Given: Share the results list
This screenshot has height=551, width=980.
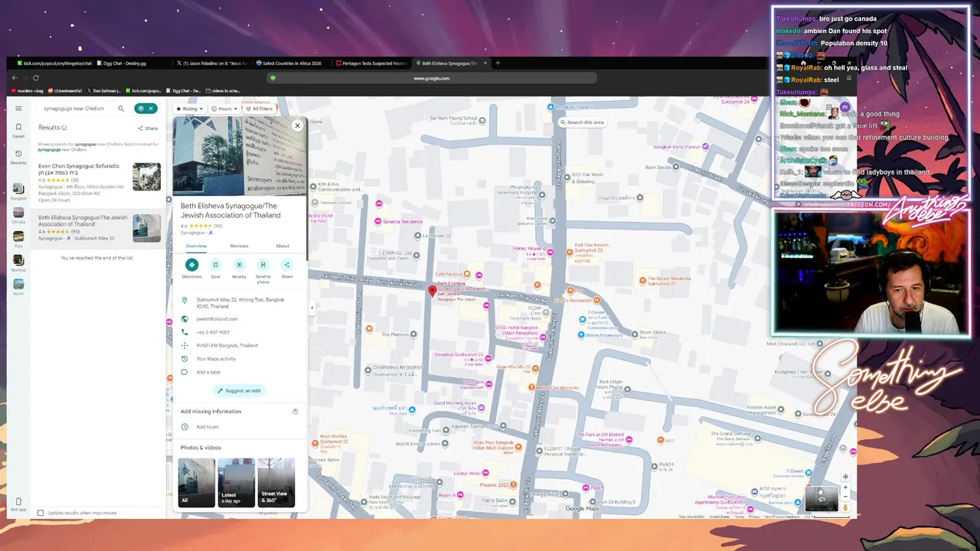Looking at the screenshot, I should point(148,129).
